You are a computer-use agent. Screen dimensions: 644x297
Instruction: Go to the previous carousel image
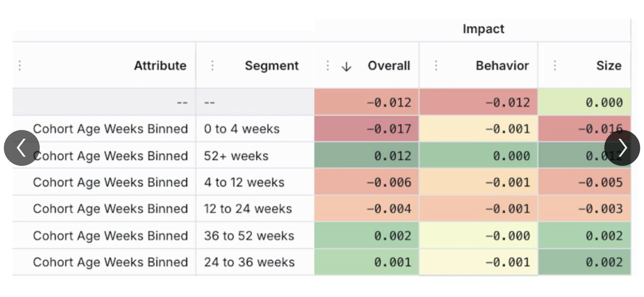[22, 148]
